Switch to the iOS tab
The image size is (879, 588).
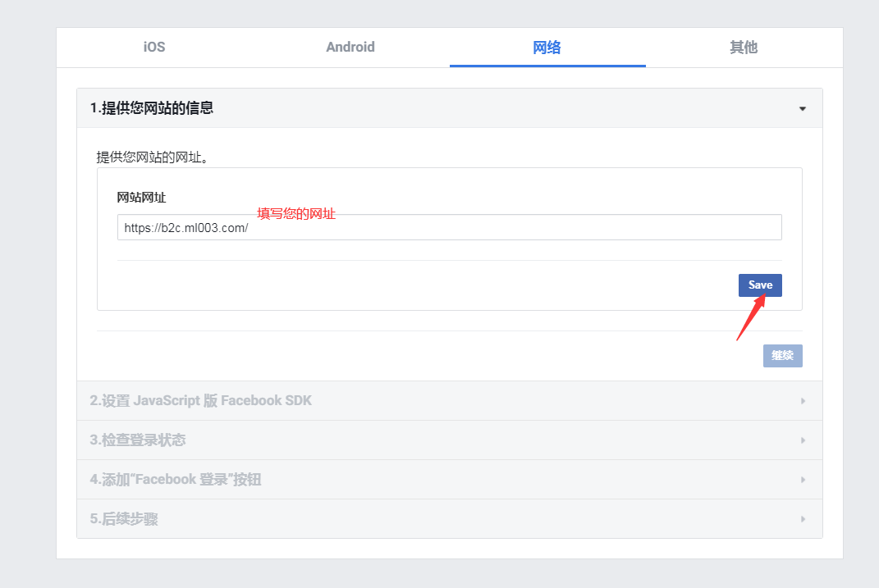click(154, 47)
